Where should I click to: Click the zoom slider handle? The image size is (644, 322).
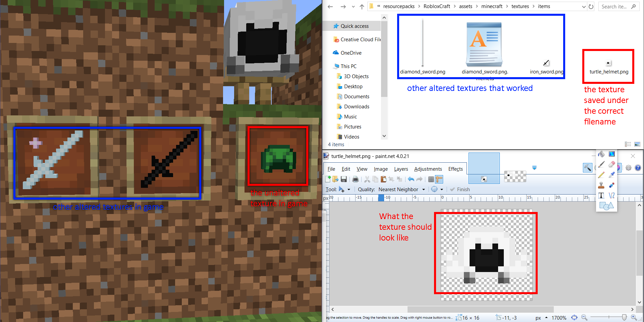624,317
